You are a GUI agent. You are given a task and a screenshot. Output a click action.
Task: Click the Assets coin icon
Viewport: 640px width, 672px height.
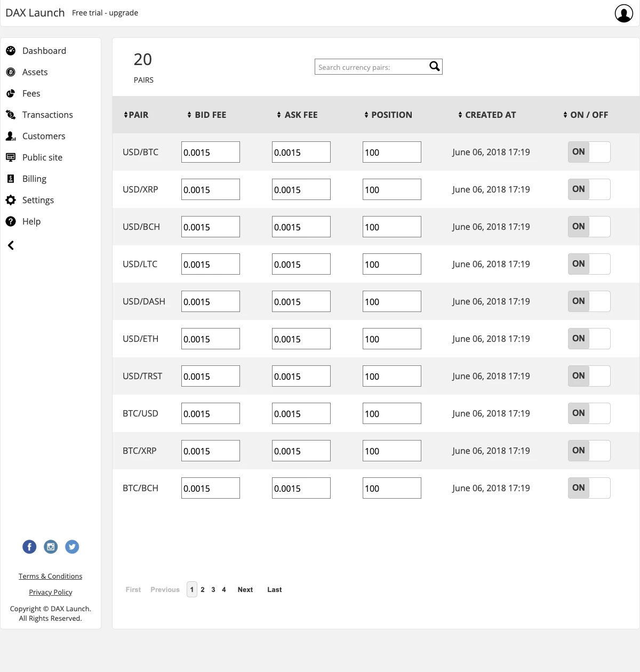tap(11, 72)
